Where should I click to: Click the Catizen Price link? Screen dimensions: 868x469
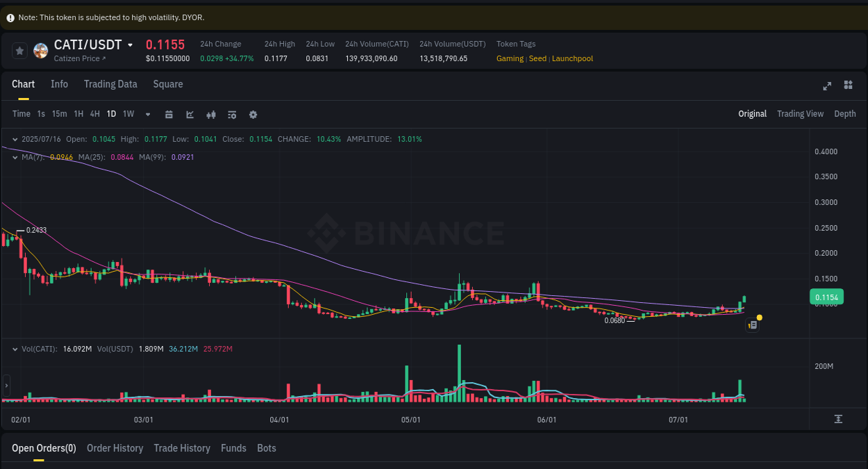(x=75, y=58)
